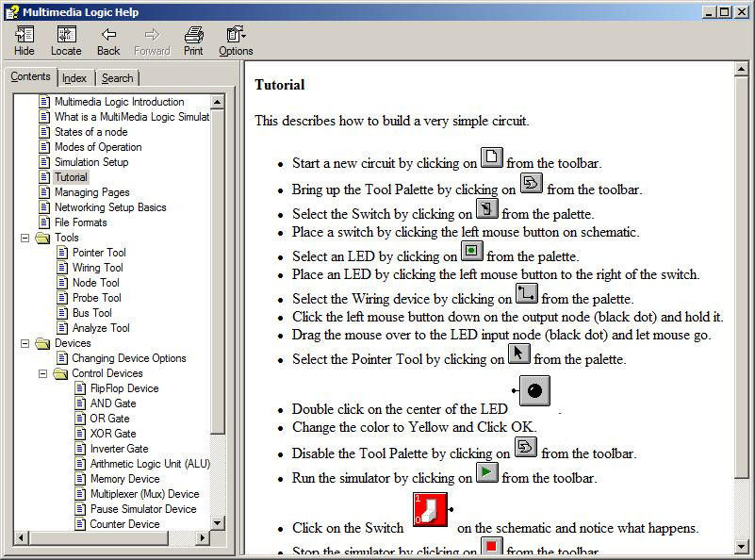This screenshot has width=755, height=560.
Task: Collapse the Tools folder node
Action: (x=25, y=238)
